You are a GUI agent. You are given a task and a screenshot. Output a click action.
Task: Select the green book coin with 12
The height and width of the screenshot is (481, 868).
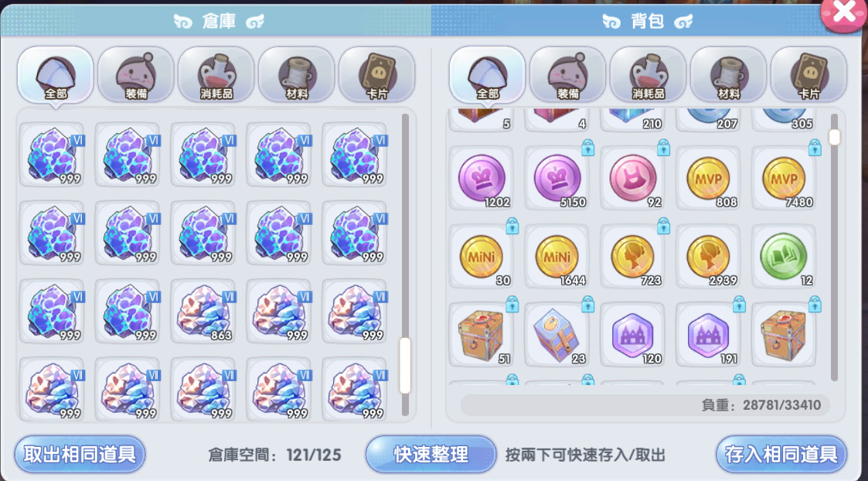783,257
